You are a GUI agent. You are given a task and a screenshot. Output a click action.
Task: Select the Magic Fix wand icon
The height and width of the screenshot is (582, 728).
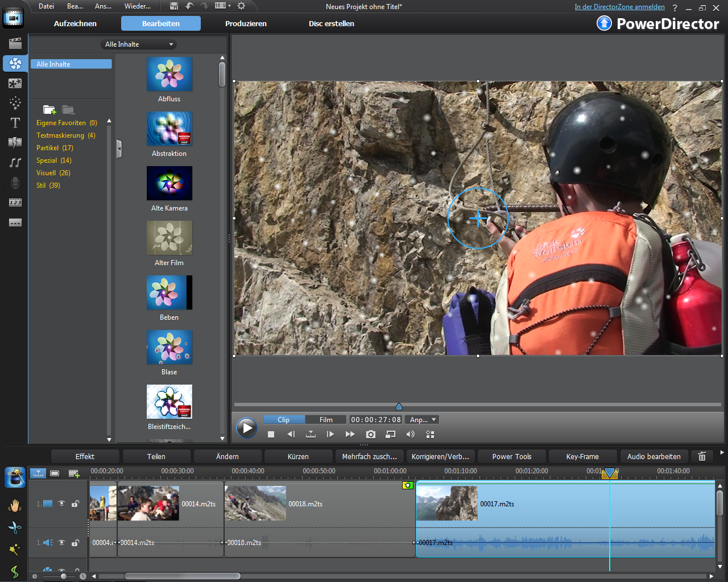15,549
